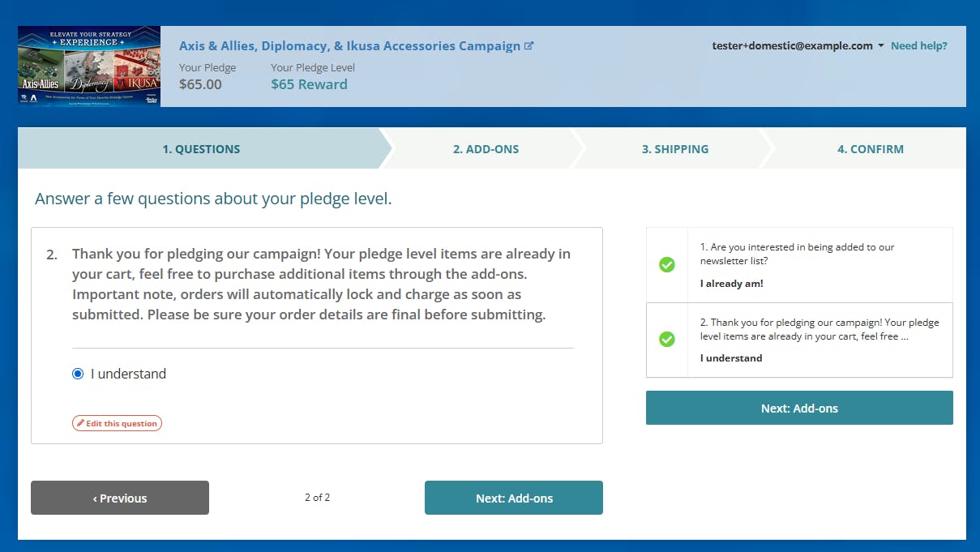This screenshot has height=552, width=980.
Task: Expand the account email dropdown arrow
Action: 881,46
